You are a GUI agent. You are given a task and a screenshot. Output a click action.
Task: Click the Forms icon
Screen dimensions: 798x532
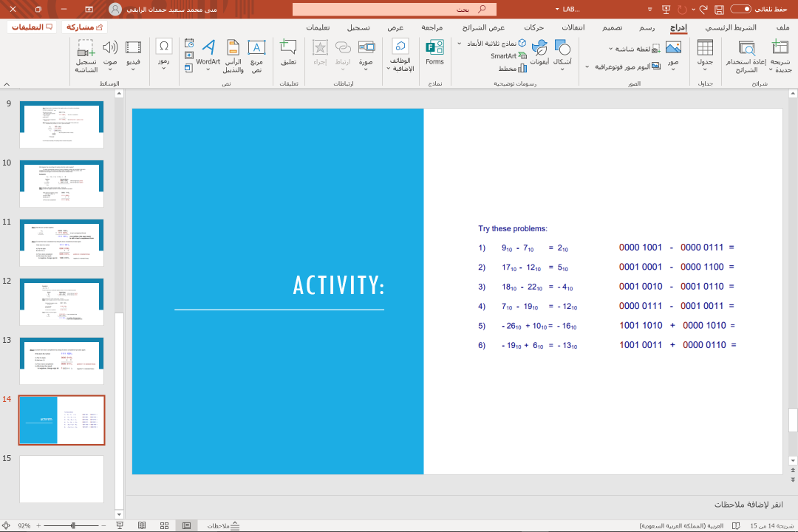(434, 48)
